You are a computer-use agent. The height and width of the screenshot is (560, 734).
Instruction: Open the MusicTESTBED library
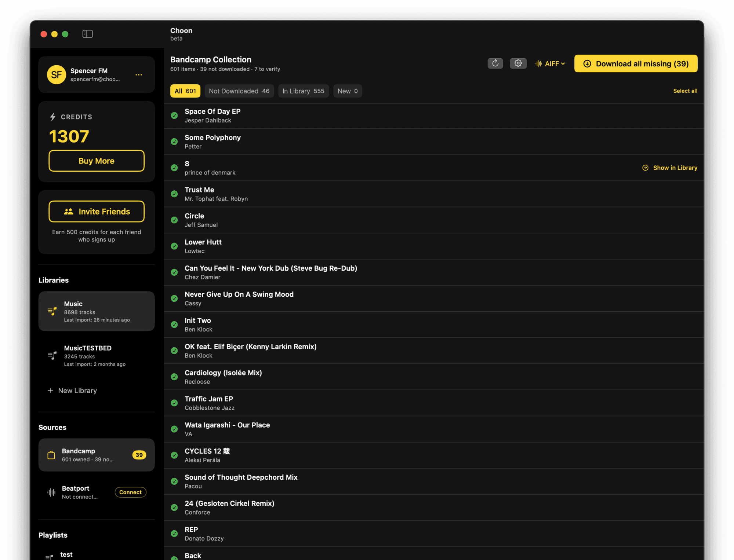click(97, 356)
